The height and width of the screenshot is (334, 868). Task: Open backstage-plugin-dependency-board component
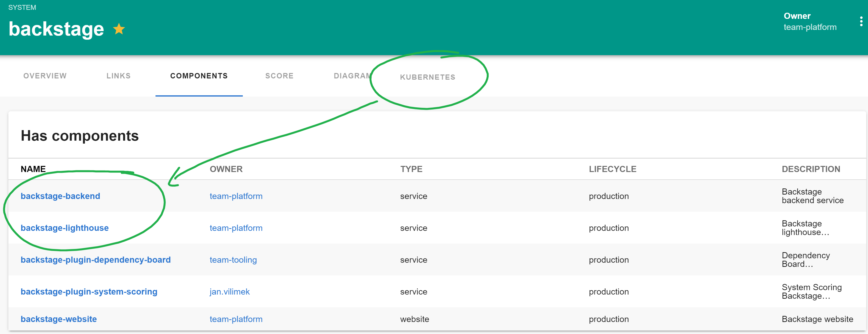click(x=95, y=260)
